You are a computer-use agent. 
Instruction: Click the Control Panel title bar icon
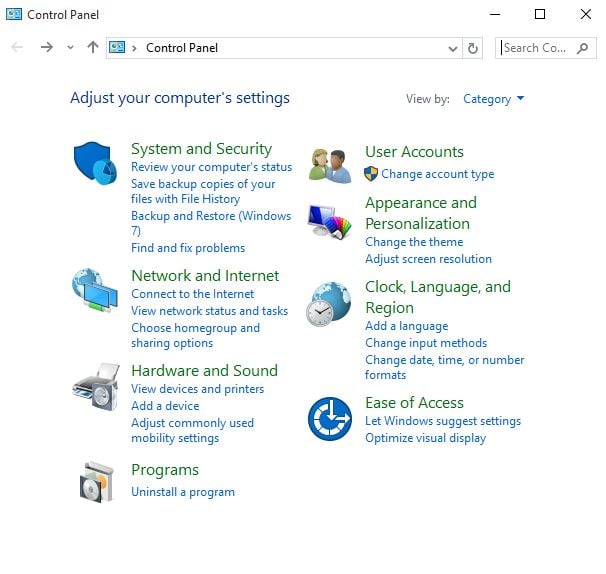coord(14,15)
